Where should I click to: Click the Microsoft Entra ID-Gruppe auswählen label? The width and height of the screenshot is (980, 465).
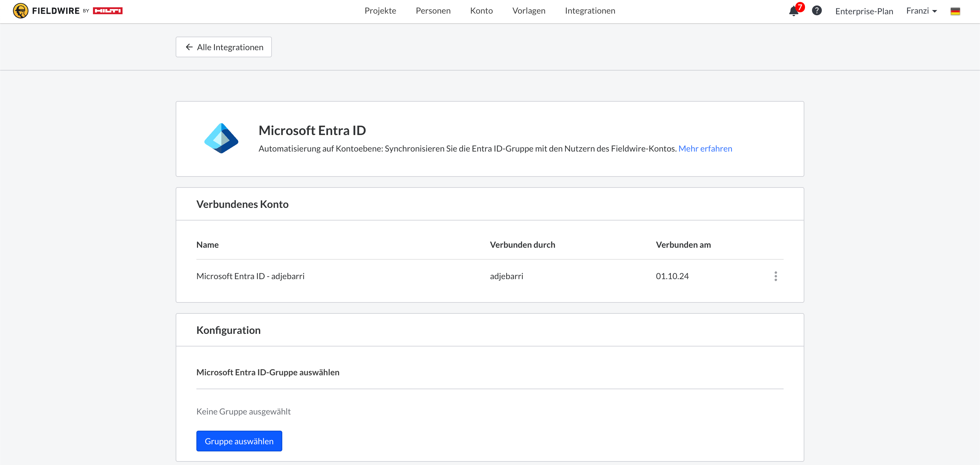(x=268, y=372)
